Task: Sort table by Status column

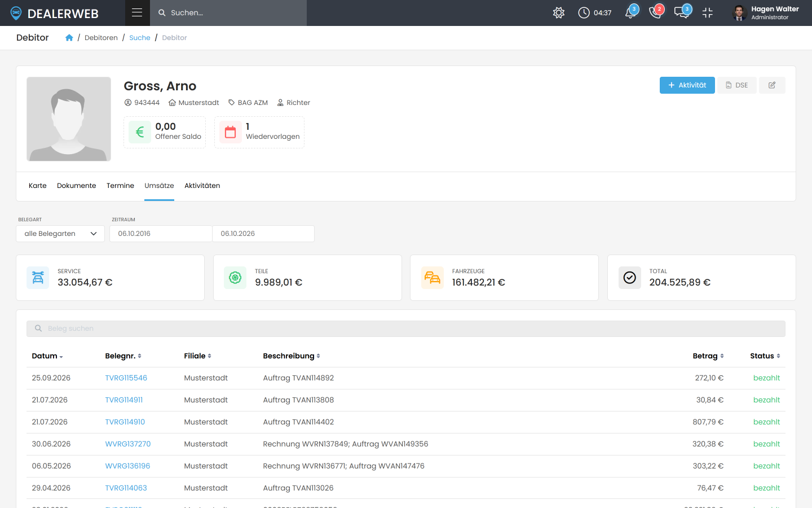Action: [765, 356]
